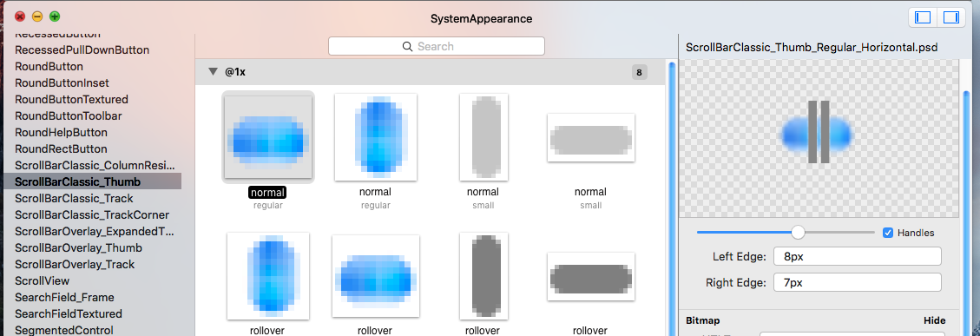980x336 pixels.
Task: Select the horizontal blue normal regular thumbnail
Action: (x=268, y=137)
